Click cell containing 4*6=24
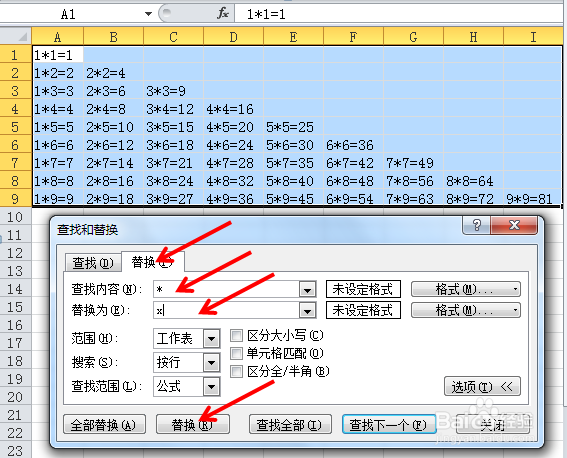This screenshot has height=458, width=567. [x=234, y=145]
